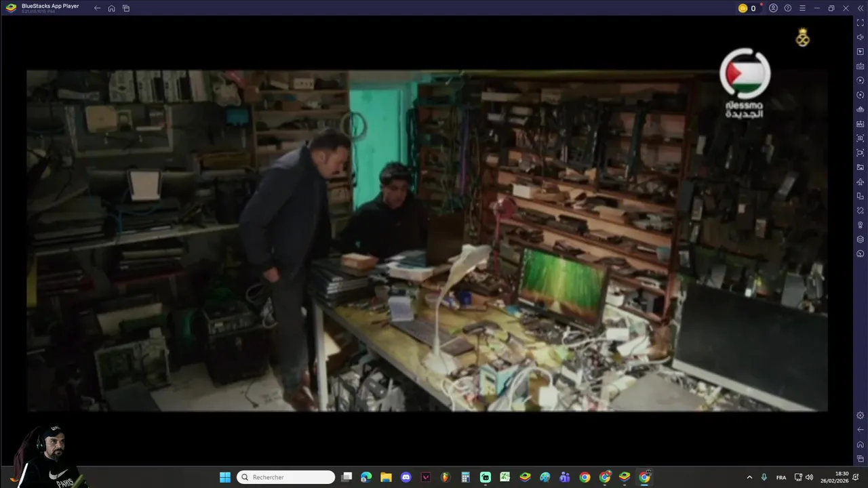The height and width of the screenshot is (488, 868).
Task: Open volume control in the side toolbar
Action: click(x=861, y=37)
